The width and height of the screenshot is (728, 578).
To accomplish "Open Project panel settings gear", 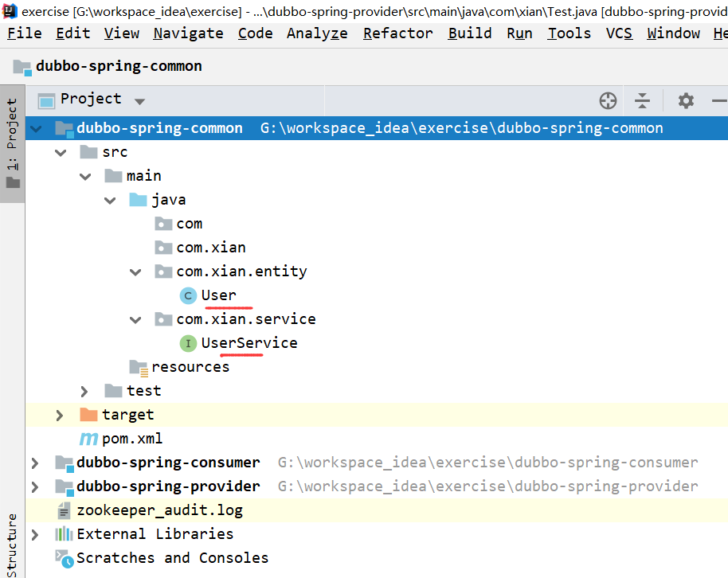I will point(686,100).
